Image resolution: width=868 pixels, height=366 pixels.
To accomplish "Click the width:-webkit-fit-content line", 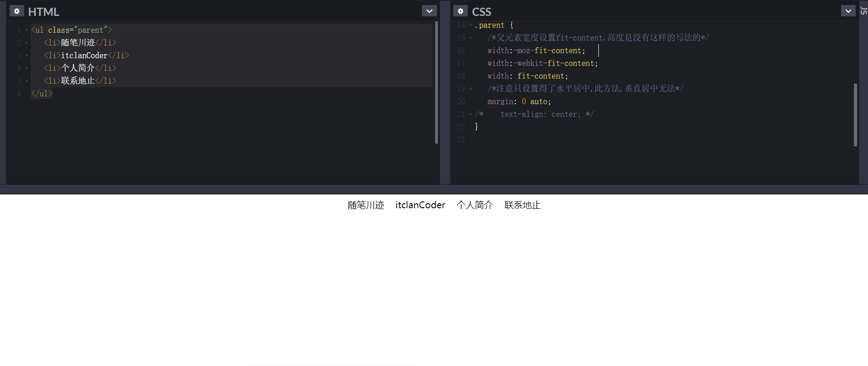I will [x=543, y=64].
